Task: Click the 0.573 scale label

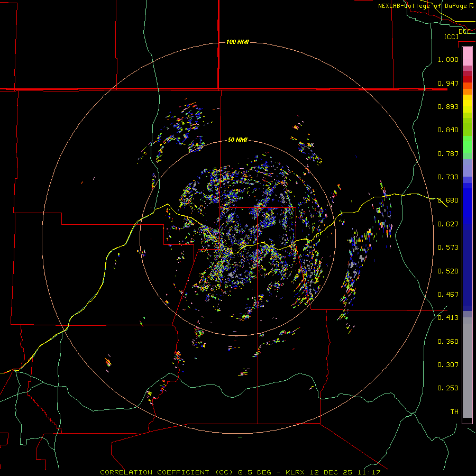Action: click(448, 248)
